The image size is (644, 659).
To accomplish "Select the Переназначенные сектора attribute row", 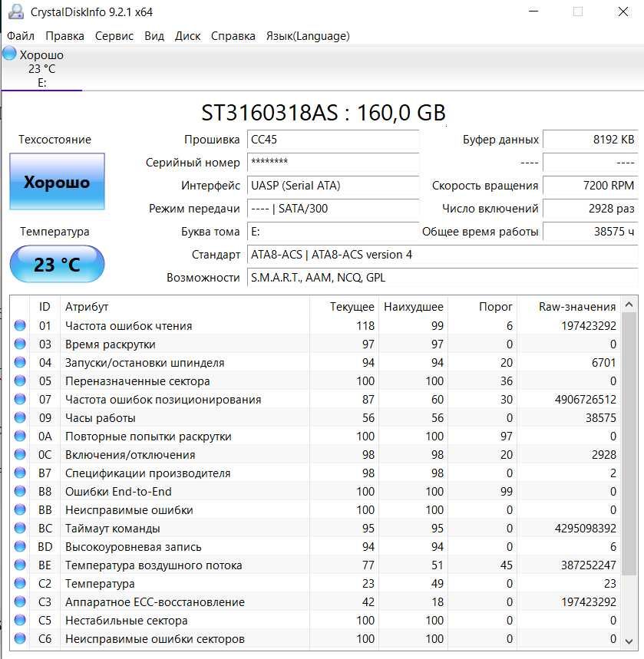I will [x=315, y=381].
